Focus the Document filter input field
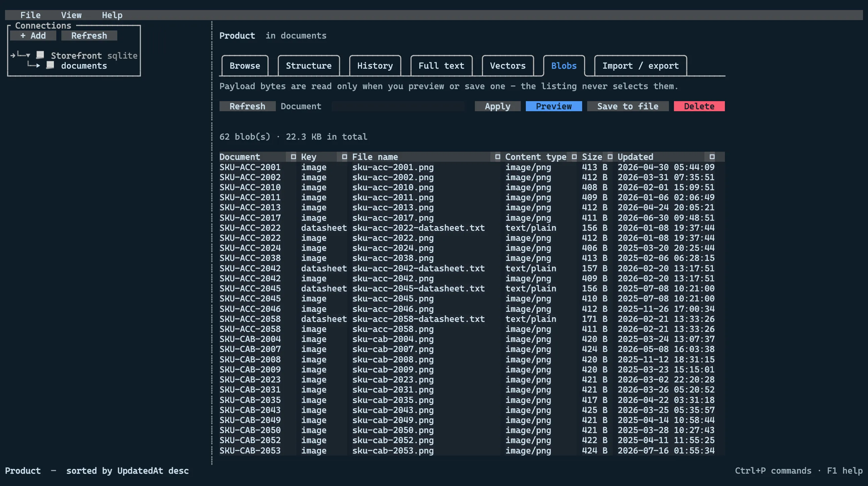This screenshot has height=486, width=868. pyautogui.click(x=398, y=106)
